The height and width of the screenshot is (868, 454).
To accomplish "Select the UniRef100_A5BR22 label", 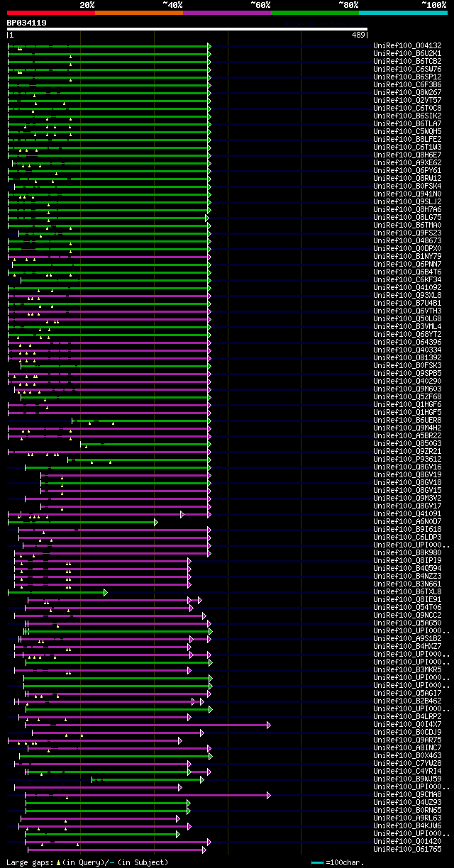I will coord(407,436).
